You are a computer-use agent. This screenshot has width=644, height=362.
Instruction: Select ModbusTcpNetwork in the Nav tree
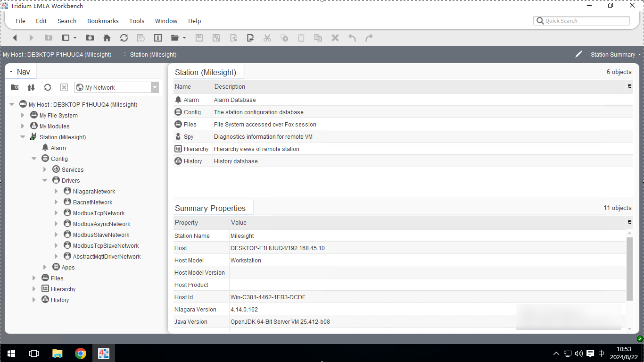(x=99, y=213)
